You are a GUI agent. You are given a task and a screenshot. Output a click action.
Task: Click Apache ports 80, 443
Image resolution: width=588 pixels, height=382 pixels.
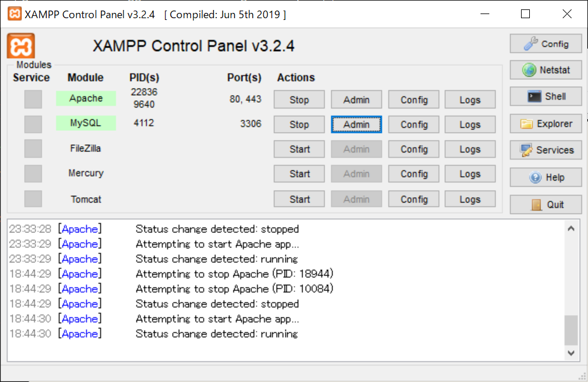tap(246, 99)
